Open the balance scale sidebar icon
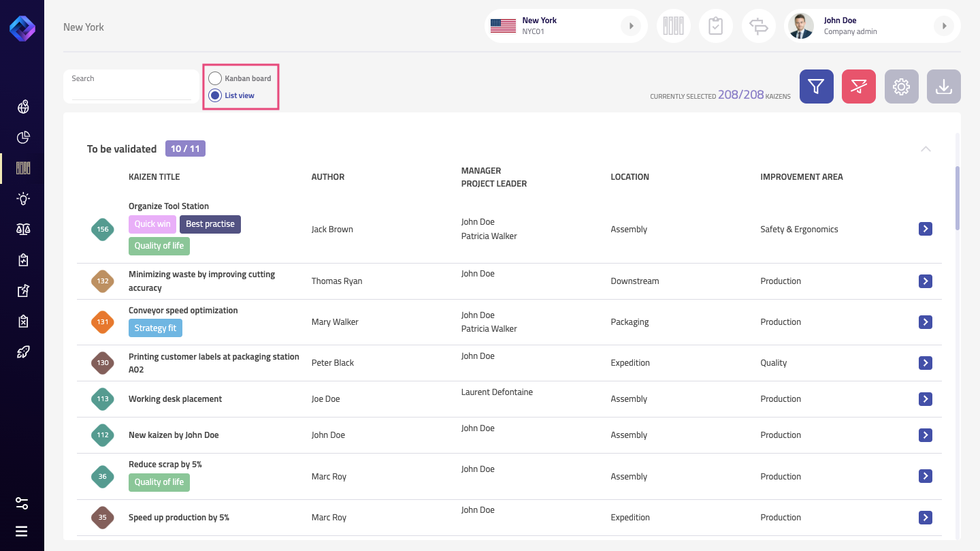Viewport: 980px width, 551px height. click(23, 230)
